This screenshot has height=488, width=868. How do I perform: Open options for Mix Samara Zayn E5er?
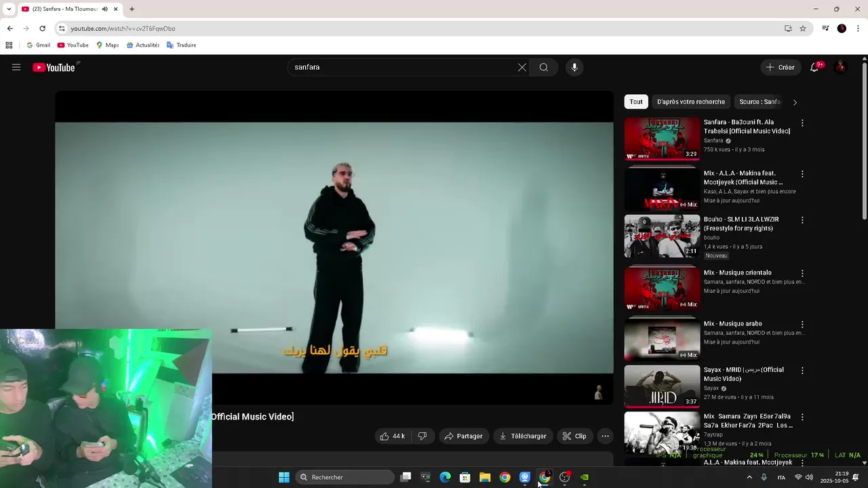802,418
